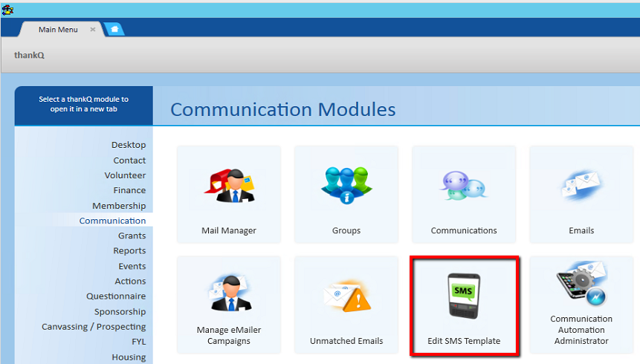Go to the Volunteer module category
This screenshot has width=640, height=364.
[x=125, y=175]
